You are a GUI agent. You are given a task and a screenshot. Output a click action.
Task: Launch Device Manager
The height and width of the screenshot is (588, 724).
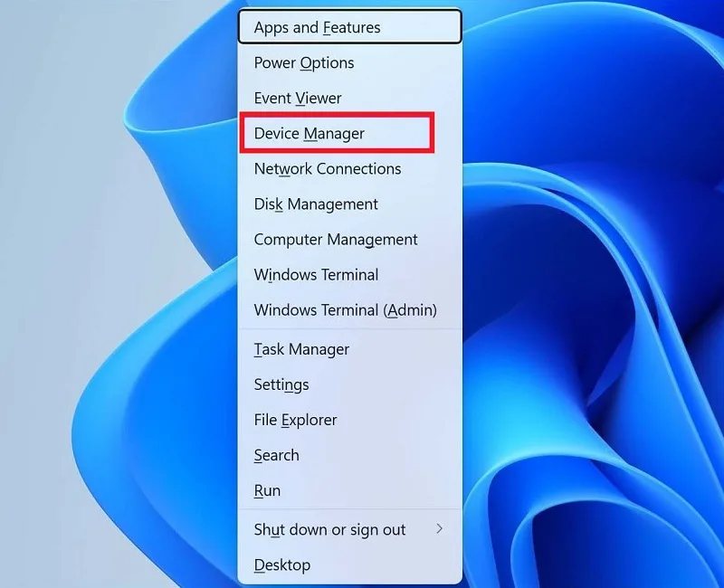[349, 133]
